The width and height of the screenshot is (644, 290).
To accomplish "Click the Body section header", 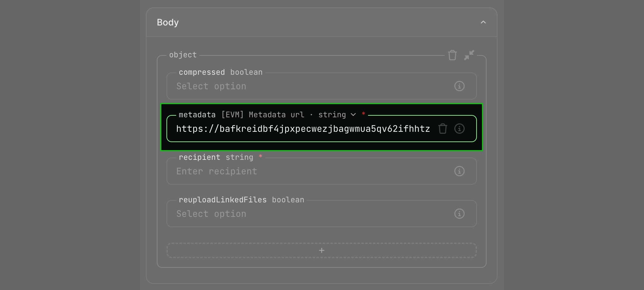I will pyautogui.click(x=167, y=22).
